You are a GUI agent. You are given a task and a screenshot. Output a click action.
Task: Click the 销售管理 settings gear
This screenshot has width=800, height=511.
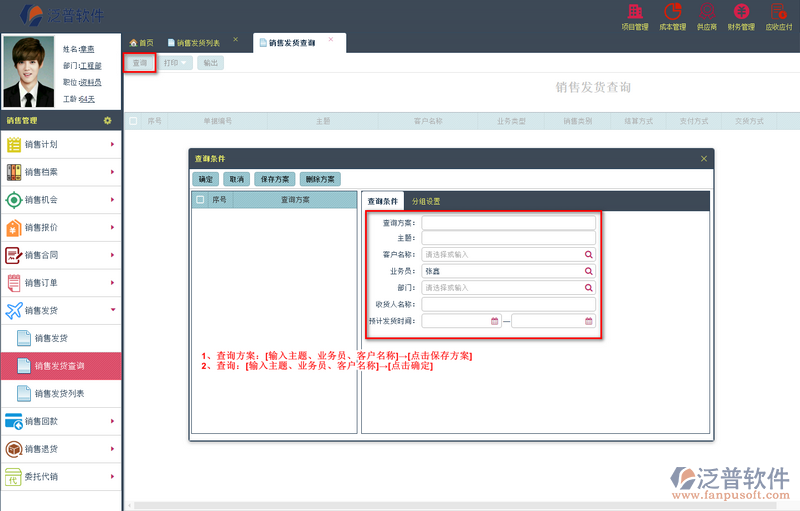click(x=107, y=121)
